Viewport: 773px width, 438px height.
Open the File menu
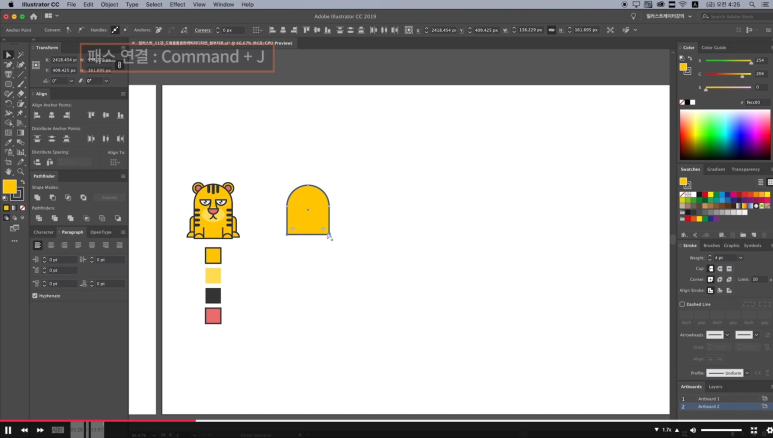click(71, 4)
